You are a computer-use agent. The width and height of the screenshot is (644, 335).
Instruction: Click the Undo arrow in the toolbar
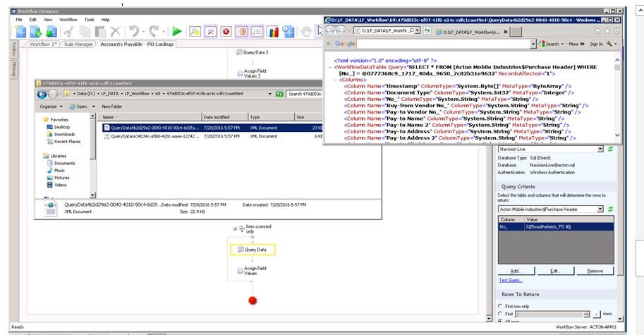133,32
